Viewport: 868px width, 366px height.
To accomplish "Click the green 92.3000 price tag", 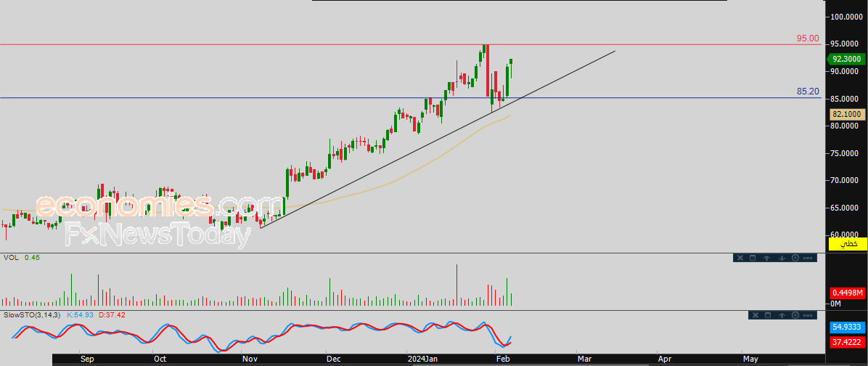I will (x=846, y=60).
